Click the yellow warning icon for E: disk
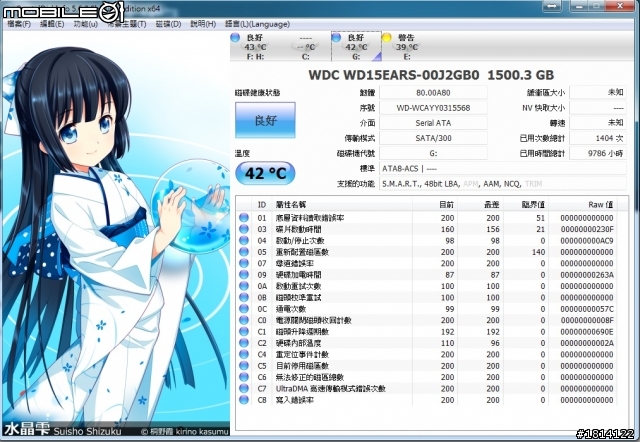Viewport: 640px width, 442px height. coord(387,37)
